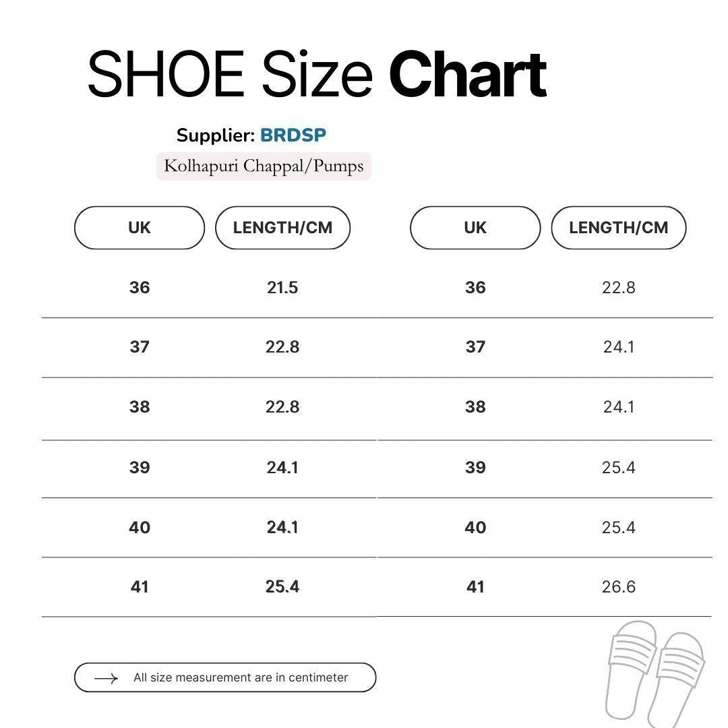Viewport: 728px width, 728px height.
Task: Click the LENGTH/CM header in the right table
Action: [619, 228]
